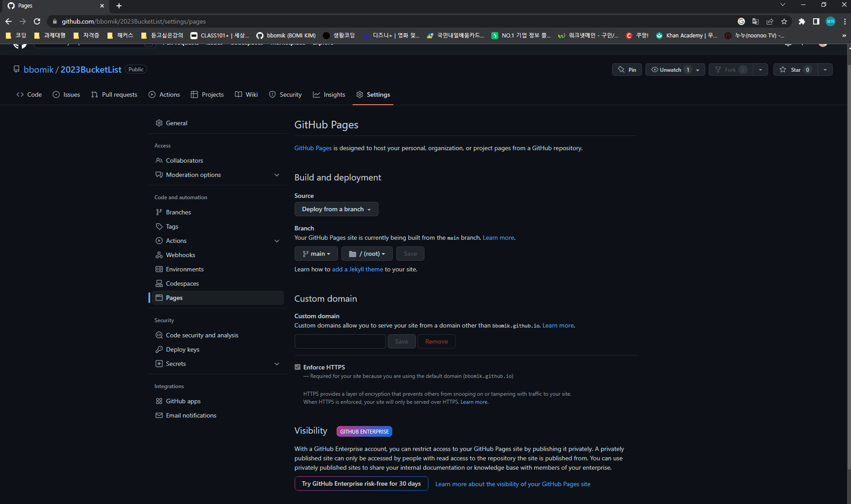The height and width of the screenshot is (504, 851).
Task: Close the Pages browser tab
Action: (102, 6)
